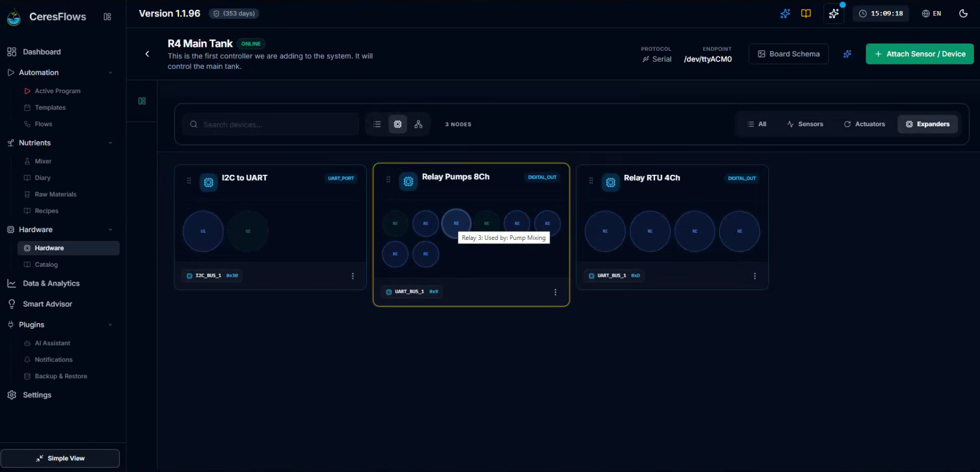Viewport: 980px width, 472px height.
Task: Open the sparkle button with blue notification dot
Action: tap(834, 14)
